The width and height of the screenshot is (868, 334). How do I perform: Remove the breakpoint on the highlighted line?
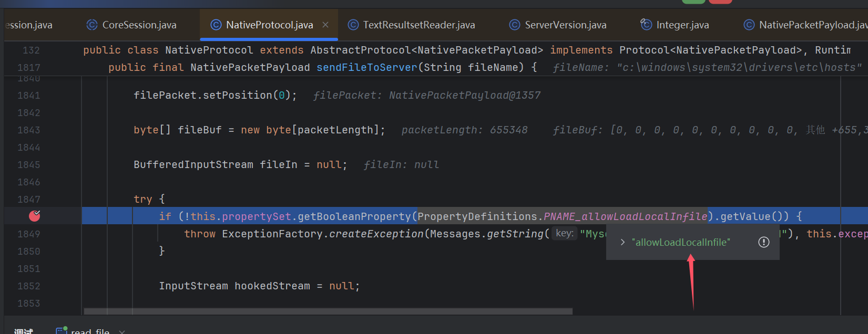35,216
